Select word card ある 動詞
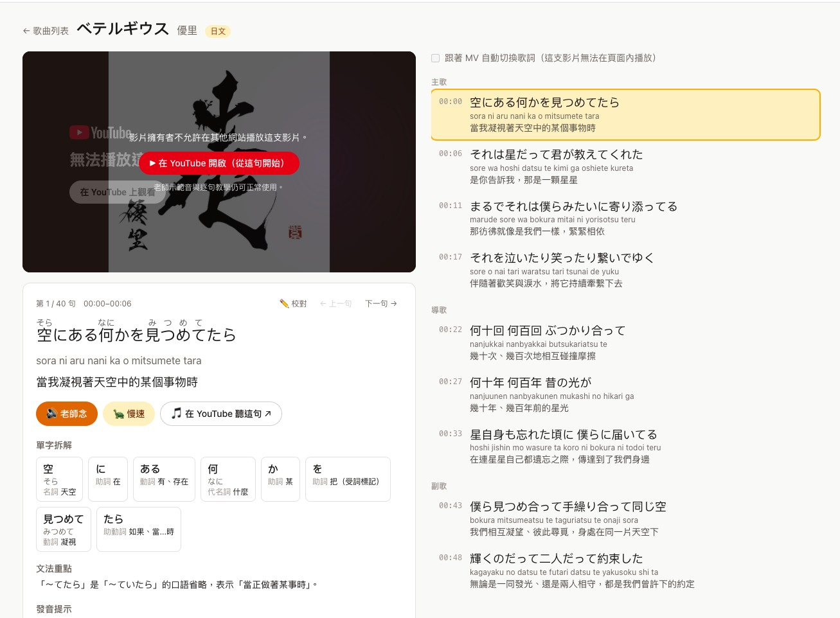The image size is (840, 618). click(x=164, y=479)
